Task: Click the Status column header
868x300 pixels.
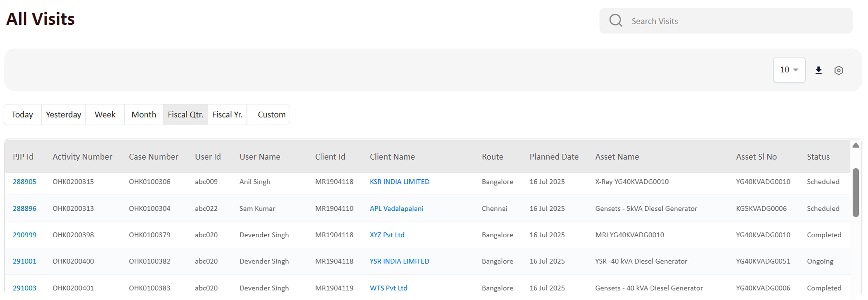Action: pos(818,157)
